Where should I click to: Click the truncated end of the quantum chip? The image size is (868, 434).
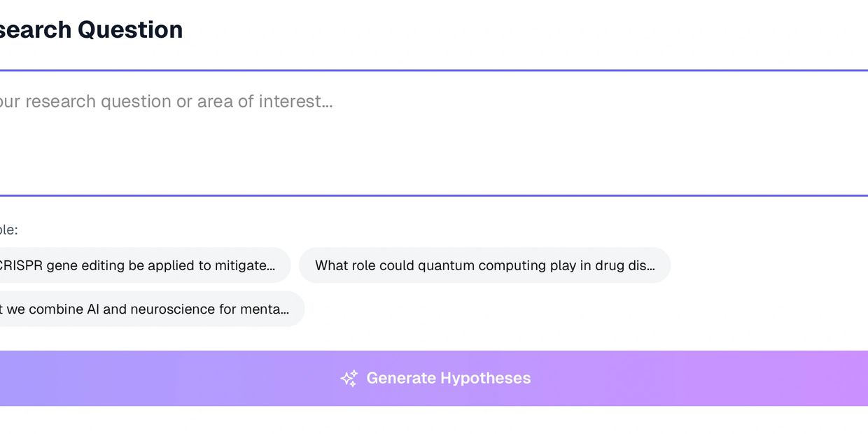pos(647,265)
